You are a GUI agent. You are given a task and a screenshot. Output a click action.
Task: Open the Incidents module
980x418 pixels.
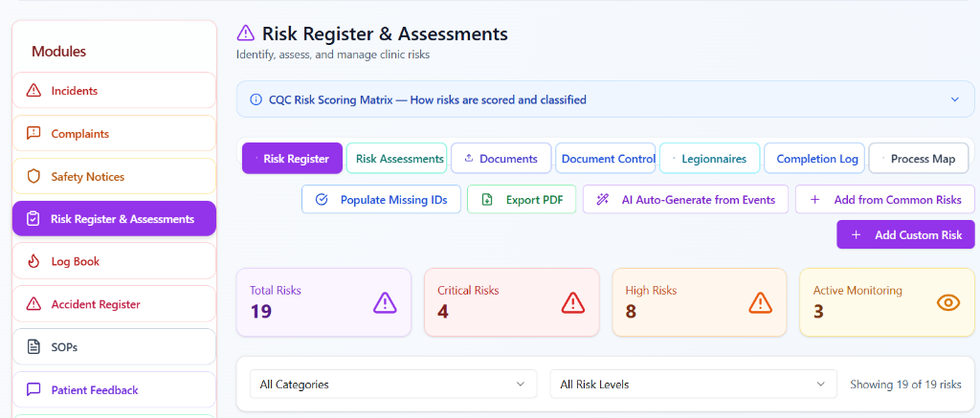tap(115, 91)
